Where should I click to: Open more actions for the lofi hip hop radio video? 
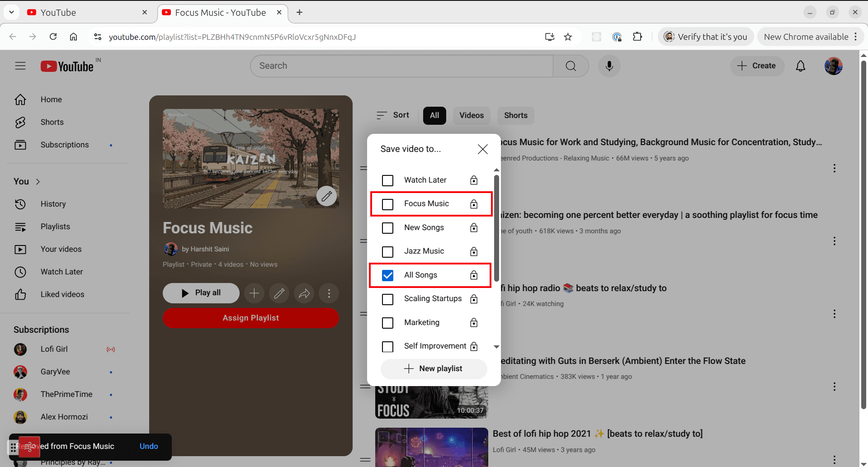pyautogui.click(x=835, y=314)
